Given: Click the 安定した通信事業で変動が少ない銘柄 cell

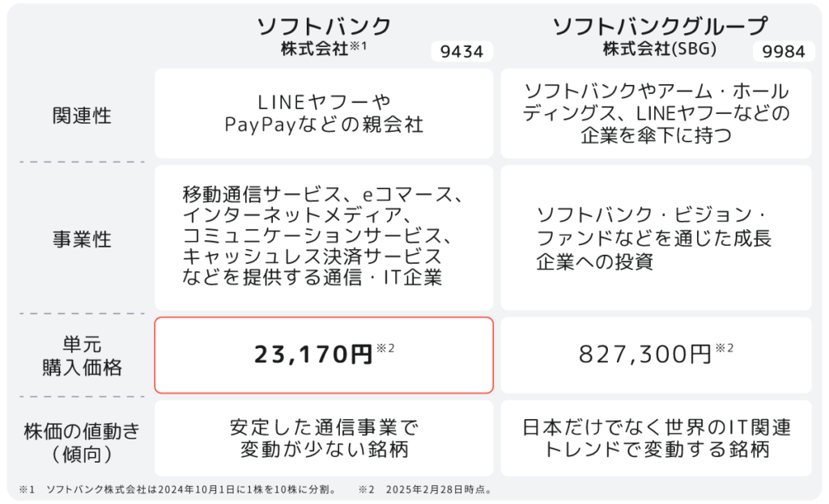Looking at the screenshot, I should tap(324, 438).
